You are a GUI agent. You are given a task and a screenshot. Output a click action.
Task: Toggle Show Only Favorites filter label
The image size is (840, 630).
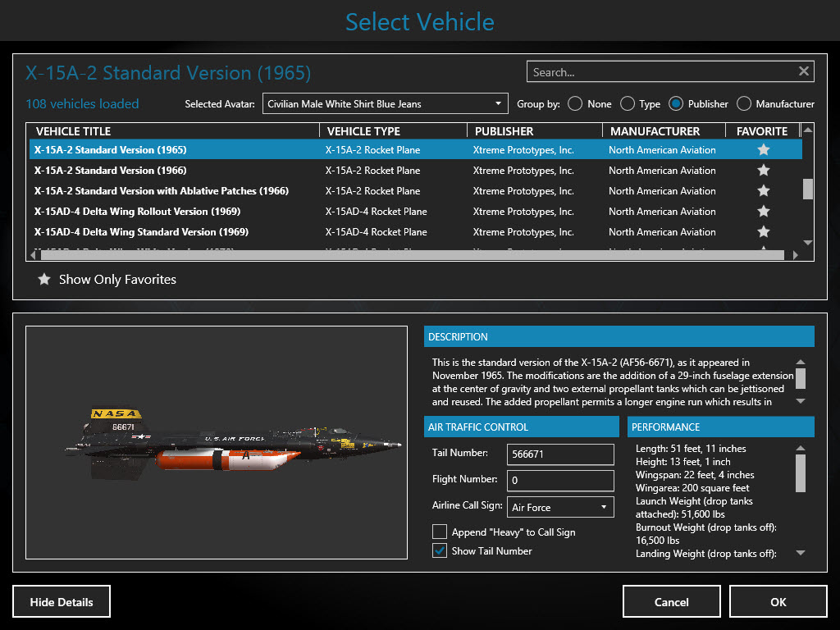117,280
